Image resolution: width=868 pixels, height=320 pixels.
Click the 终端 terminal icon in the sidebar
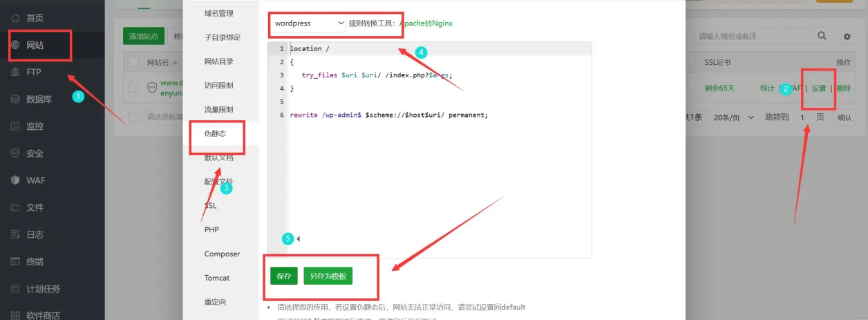click(15, 261)
